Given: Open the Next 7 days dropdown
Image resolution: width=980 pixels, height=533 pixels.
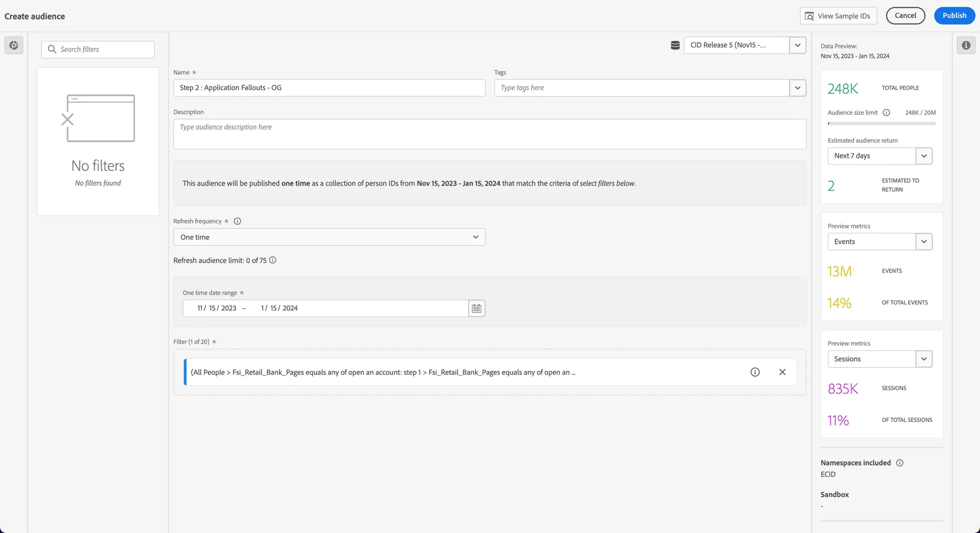Looking at the screenshot, I should 880,156.
